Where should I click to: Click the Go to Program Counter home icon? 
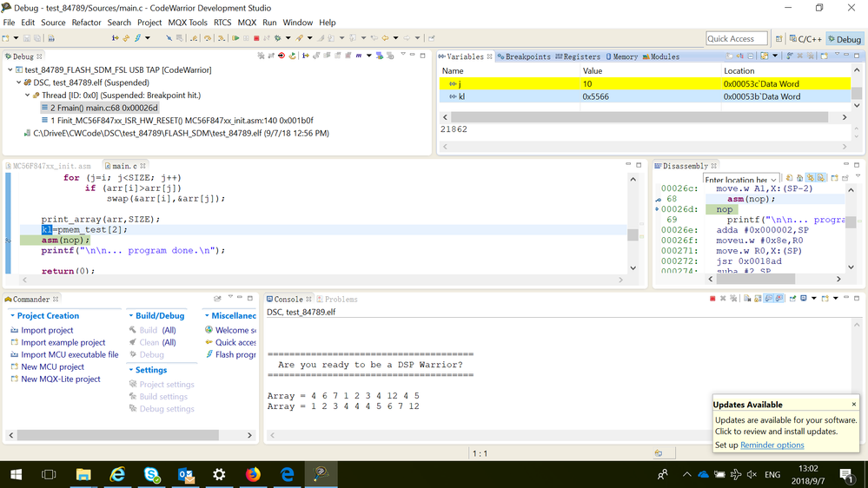pos(800,178)
